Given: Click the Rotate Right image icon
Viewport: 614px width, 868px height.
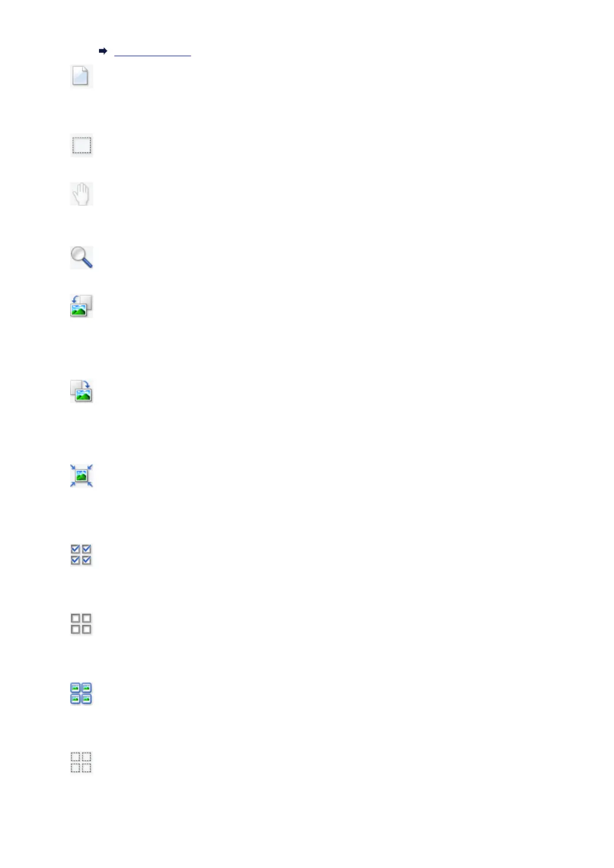Looking at the screenshot, I should (81, 391).
